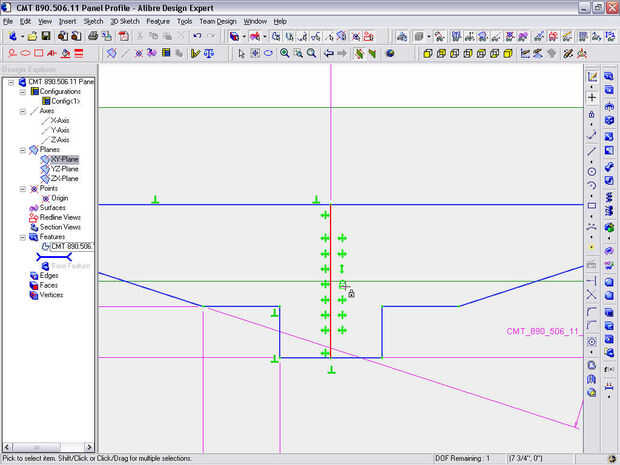Select the Zoom In magnifier tool
620x465 pixels.
tap(285, 53)
